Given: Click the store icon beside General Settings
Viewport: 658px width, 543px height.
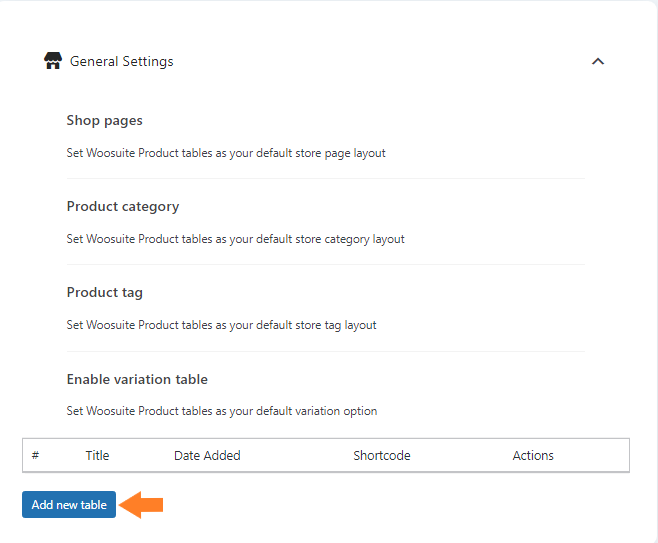Looking at the screenshot, I should (53, 61).
